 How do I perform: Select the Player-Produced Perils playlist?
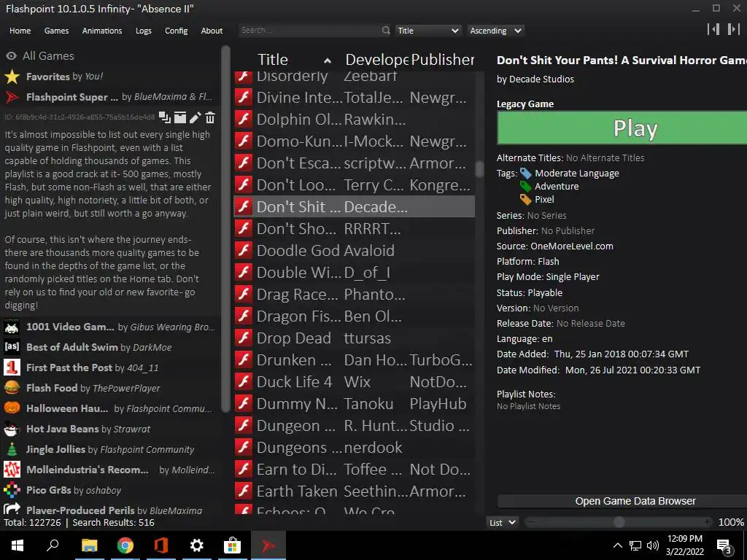click(109, 510)
